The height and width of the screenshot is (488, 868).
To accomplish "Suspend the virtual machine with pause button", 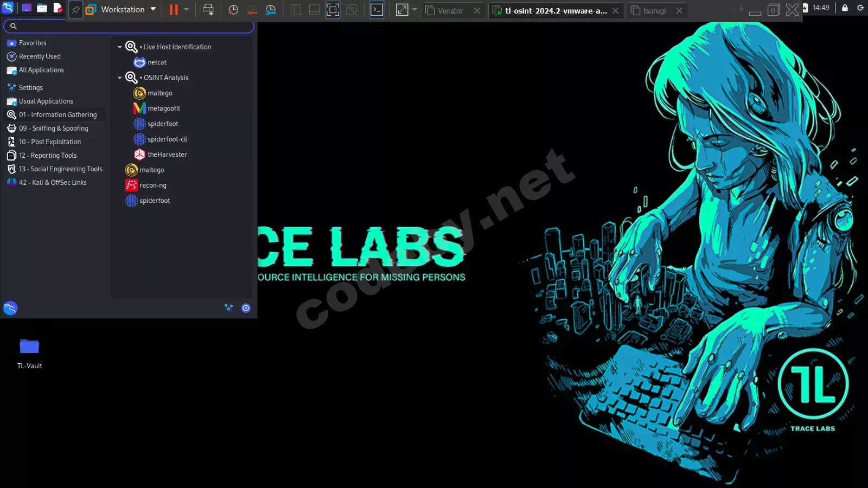I will tap(173, 9).
